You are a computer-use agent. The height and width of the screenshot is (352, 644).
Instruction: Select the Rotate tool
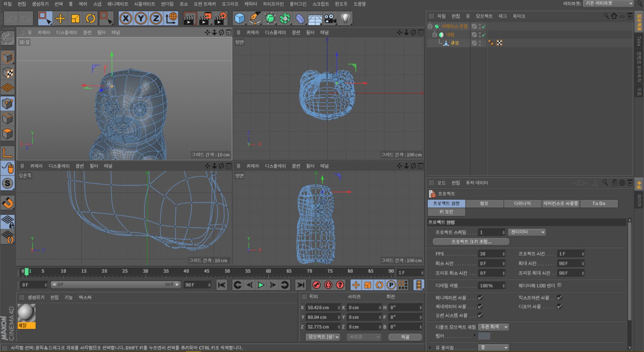pyautogui.click(x=91, y=18)
